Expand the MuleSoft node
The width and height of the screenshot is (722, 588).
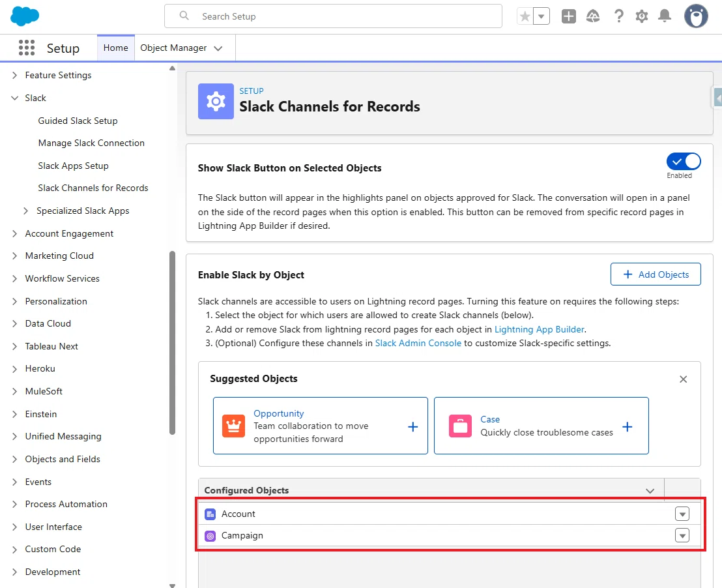pyautogui.click(x=15, y=391)
